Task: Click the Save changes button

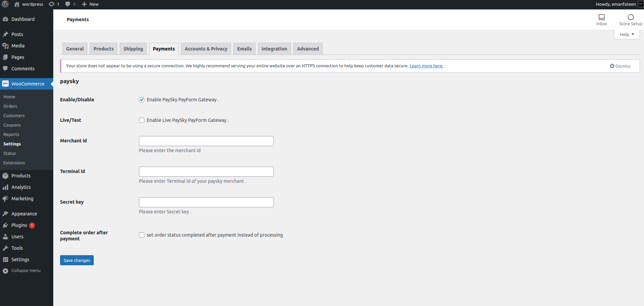Action: pyautogui.click(x=77, y=260)
